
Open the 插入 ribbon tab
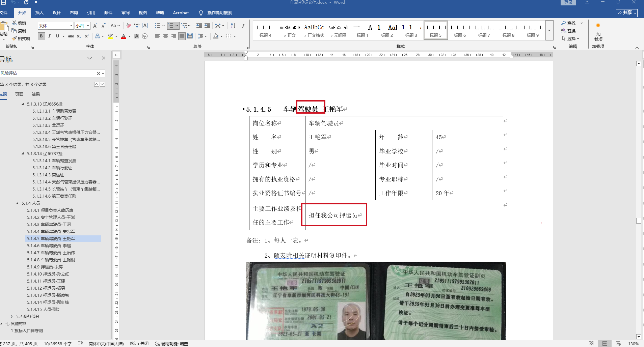coord(39,13)
